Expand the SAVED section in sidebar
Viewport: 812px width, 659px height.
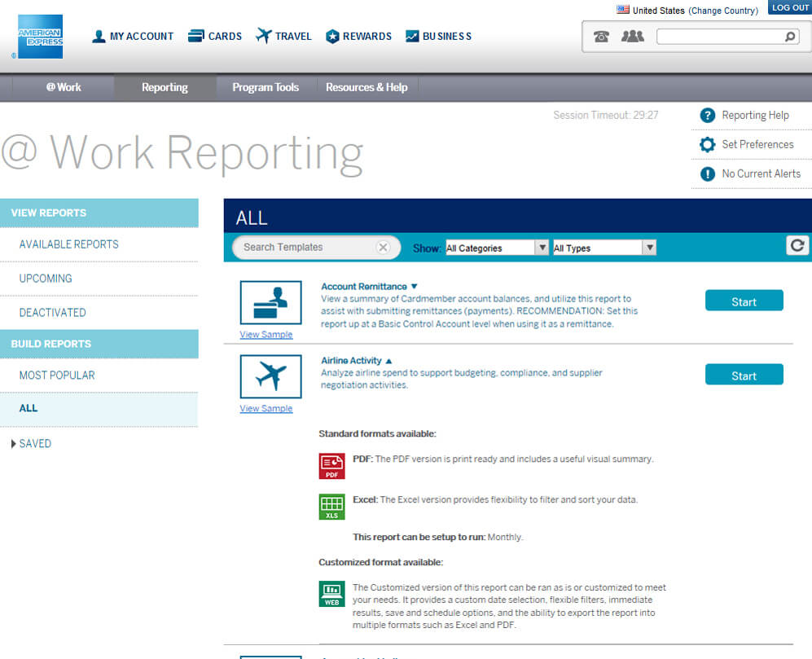pyautogui.click(x=31, y=443)
